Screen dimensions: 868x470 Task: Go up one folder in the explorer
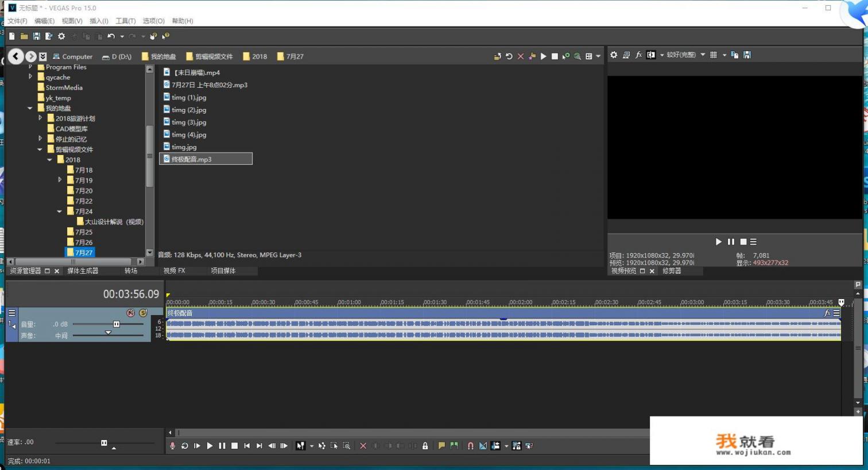[497, 56]
